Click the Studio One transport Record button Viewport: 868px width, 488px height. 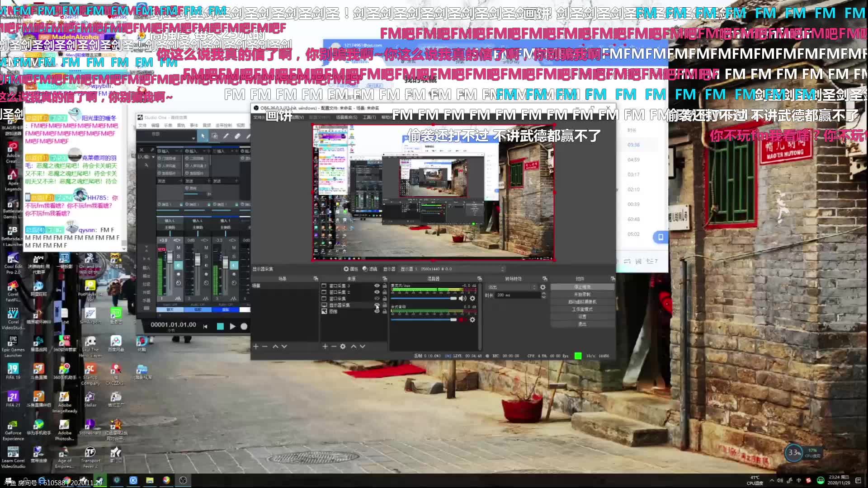[x=244, y=326]
